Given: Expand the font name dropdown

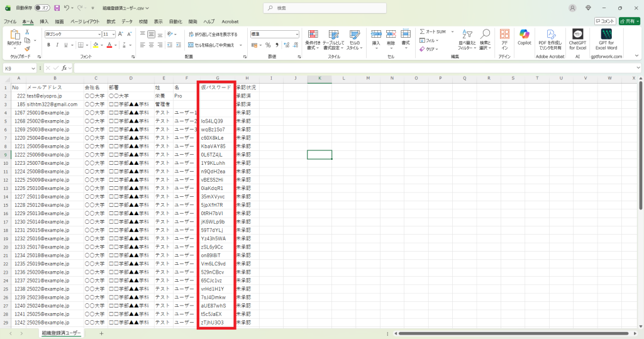Looking at the screenshot, I should click(98, 34).
